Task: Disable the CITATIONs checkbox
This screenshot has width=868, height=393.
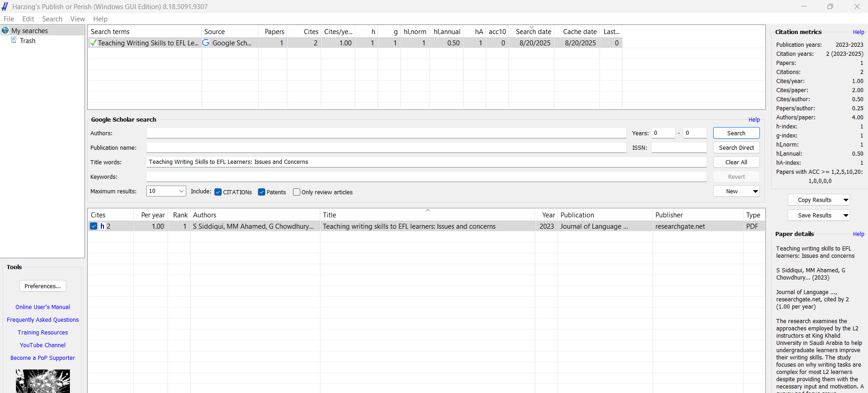Action: pyautogui.click(x=218, y=192)
